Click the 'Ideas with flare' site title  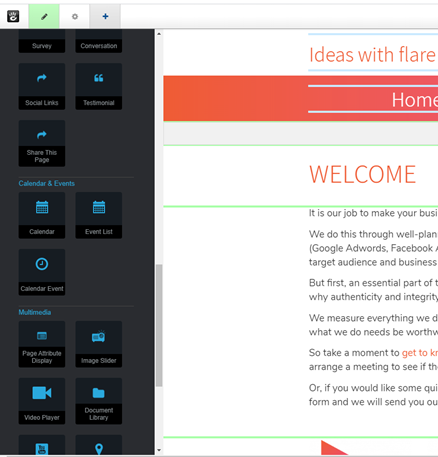pos(373,55)
